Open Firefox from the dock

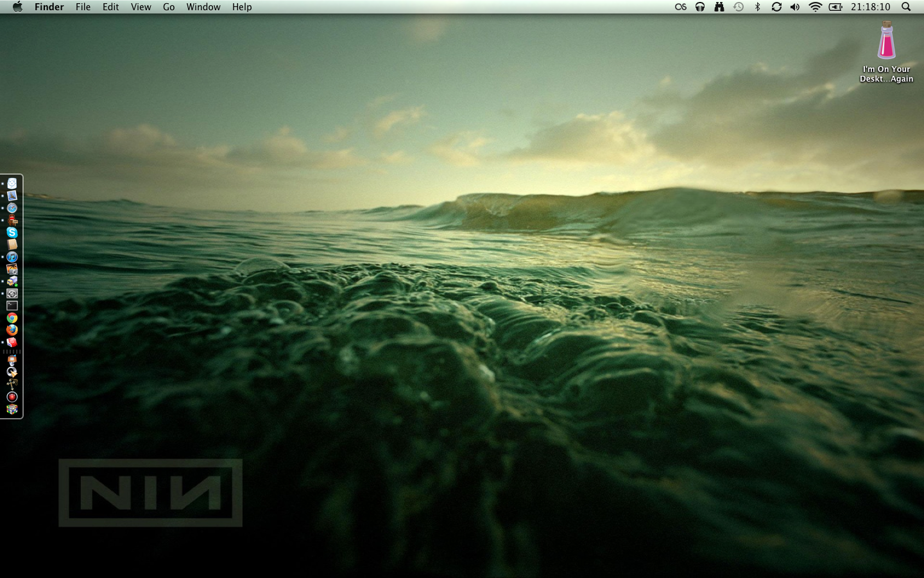[x=12, y=329]
